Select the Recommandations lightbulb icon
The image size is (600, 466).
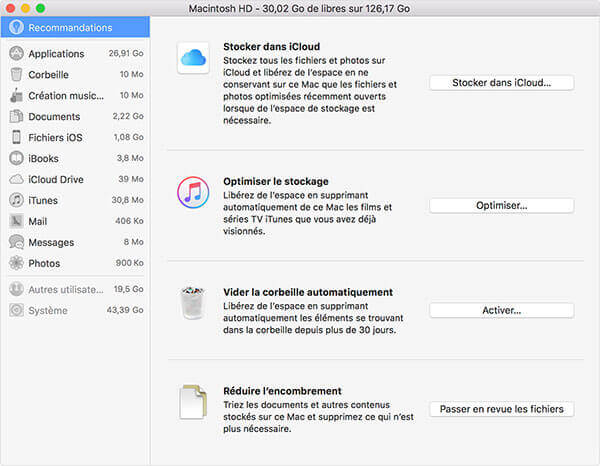16,27
